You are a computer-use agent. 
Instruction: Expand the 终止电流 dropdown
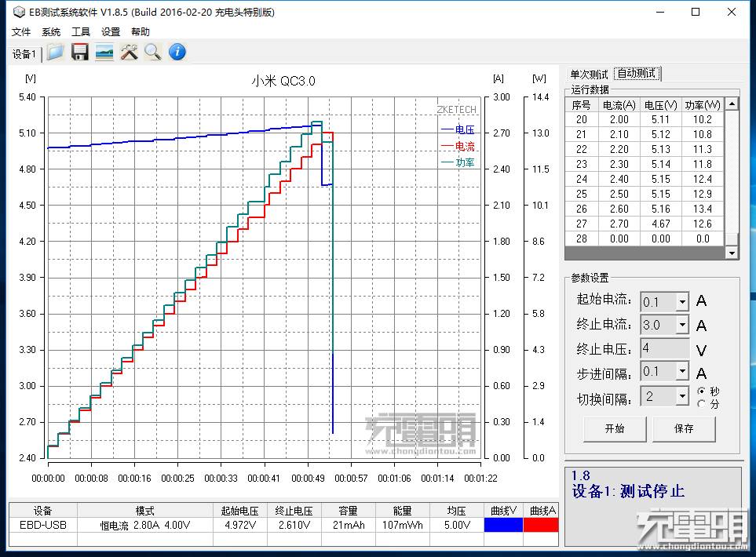[682, 326]
